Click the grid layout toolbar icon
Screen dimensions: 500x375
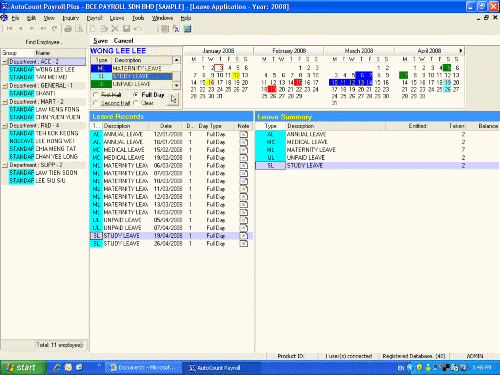[165, 29]
